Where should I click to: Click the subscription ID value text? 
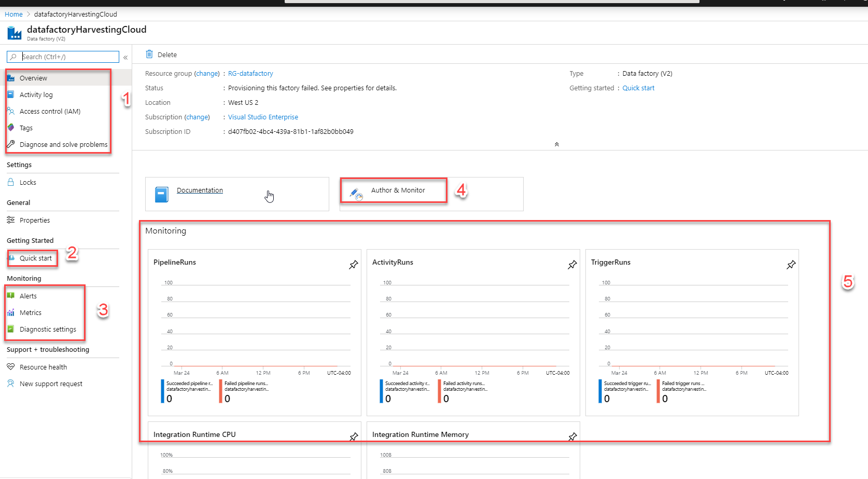291,132
